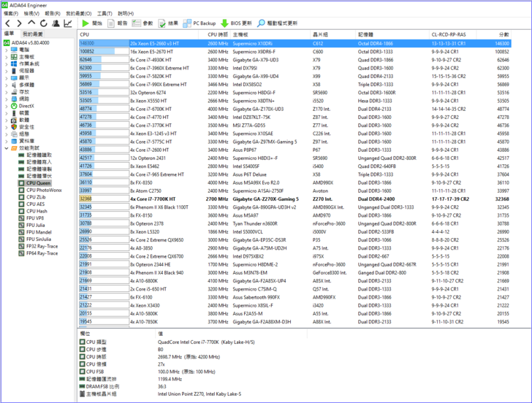Select CPU PhotoWorxx benchmark in tree
Viewport: 532px width, 403px height.
coord(44,190)
